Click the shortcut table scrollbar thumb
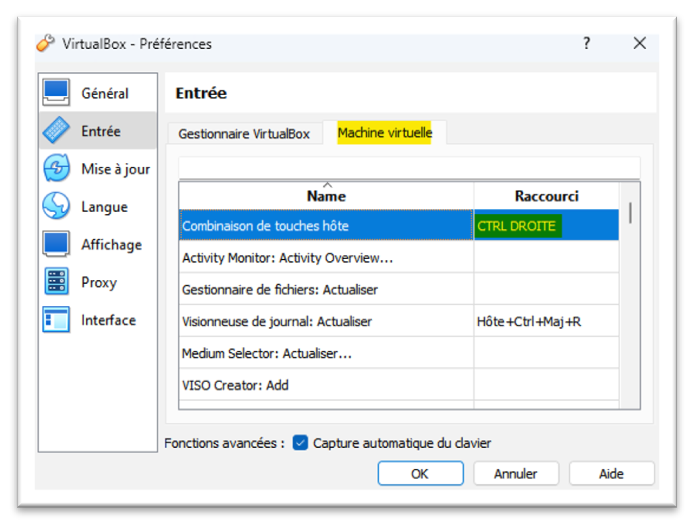 [x=630, y=212]
